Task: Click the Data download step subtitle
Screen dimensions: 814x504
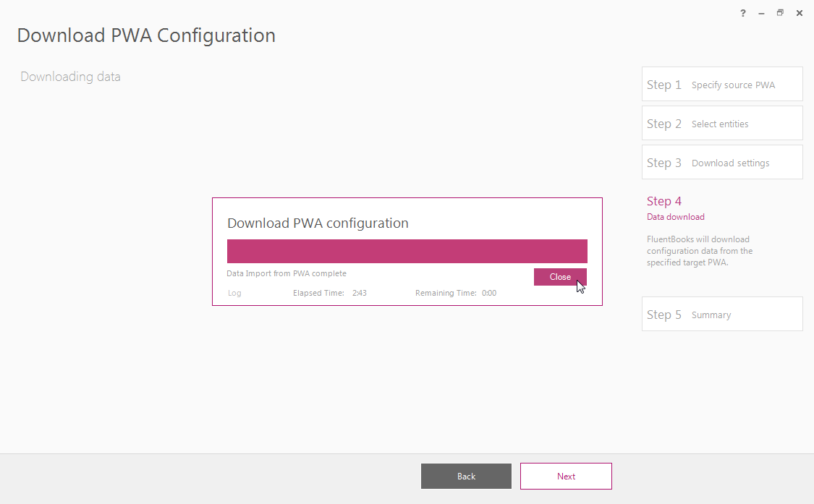Action: coord(675,217)
